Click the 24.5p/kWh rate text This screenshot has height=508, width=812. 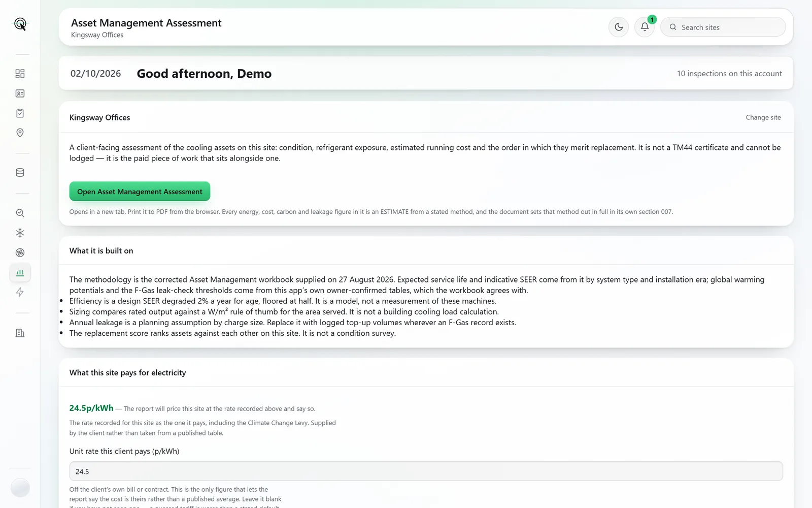(x=91, y=408)
